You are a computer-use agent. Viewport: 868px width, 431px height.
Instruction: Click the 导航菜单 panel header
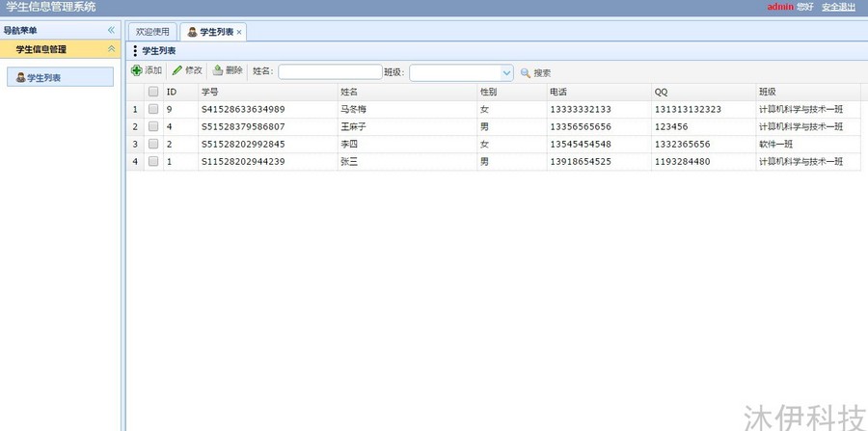(60, 31)
